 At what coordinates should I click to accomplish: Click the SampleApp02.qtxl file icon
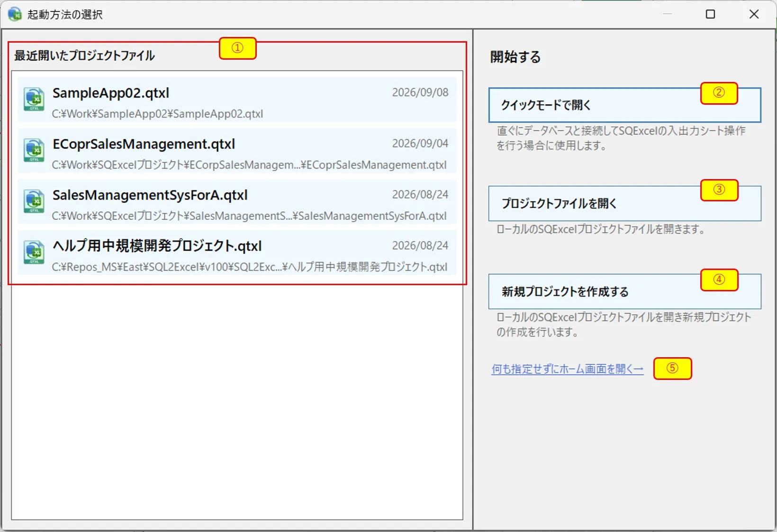click(x=34, y=99)
